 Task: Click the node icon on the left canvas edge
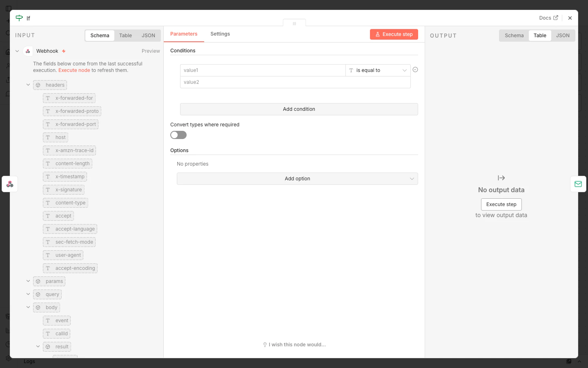click(x=9, y=184)
